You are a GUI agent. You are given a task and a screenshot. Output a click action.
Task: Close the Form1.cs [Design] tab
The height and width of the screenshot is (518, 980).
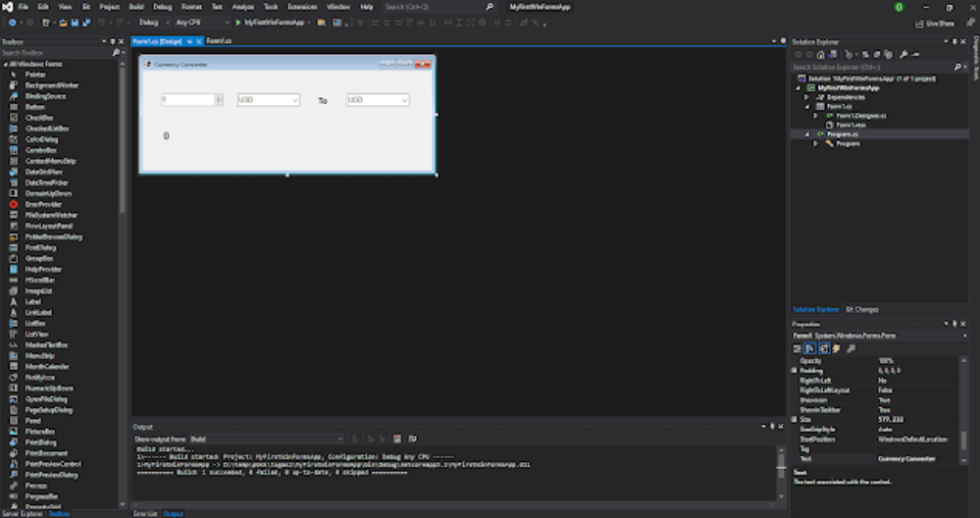[x=199, y=41]
